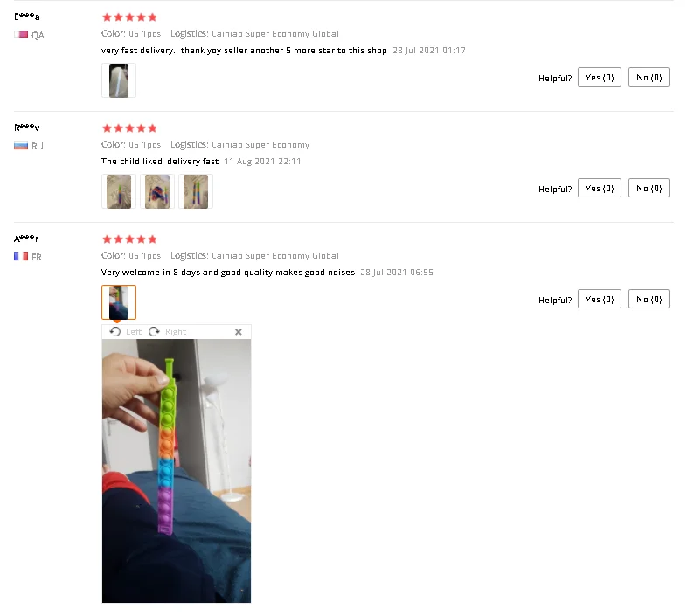Open first photo in Russian review
Image resolution: width=687 pixels, height=616 pixels.
point(119,191)
